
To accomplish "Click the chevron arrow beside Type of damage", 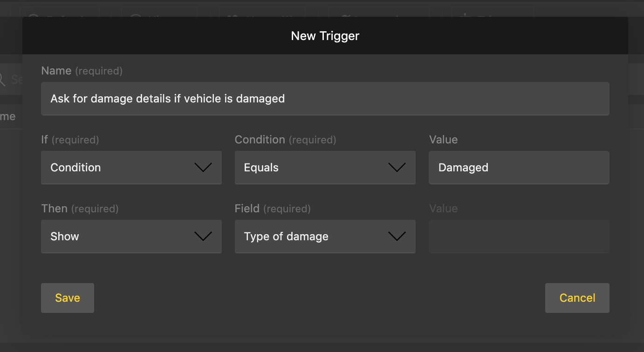I will coord(397,237).
